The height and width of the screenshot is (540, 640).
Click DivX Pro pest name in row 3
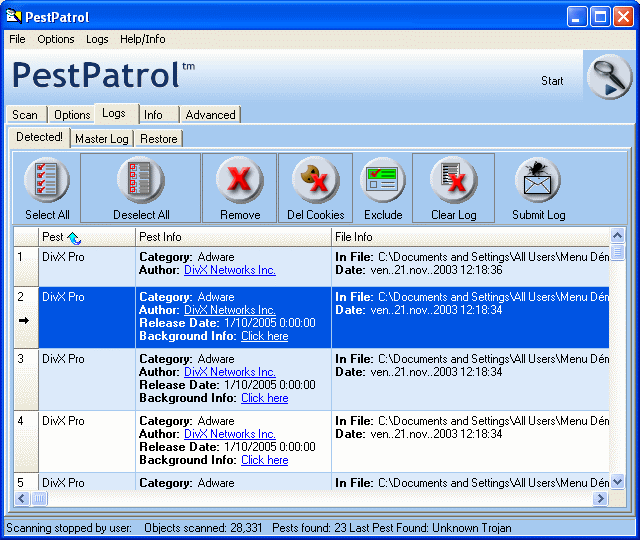[x=63, y=359]
